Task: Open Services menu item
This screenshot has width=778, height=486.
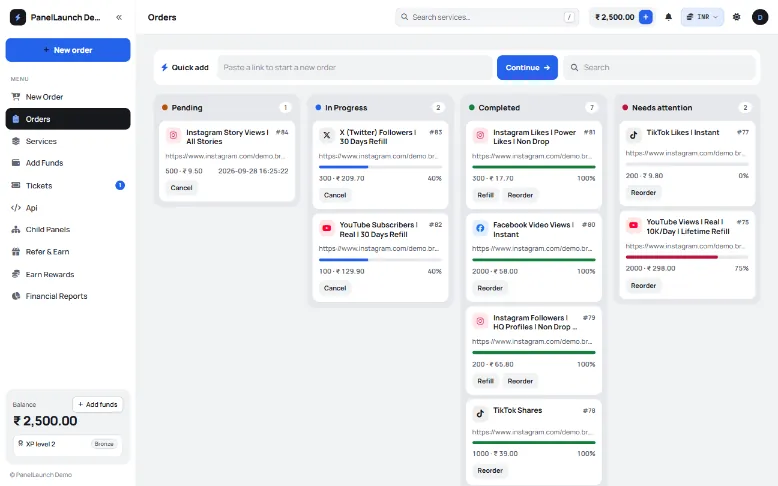Action: (68, 141)
